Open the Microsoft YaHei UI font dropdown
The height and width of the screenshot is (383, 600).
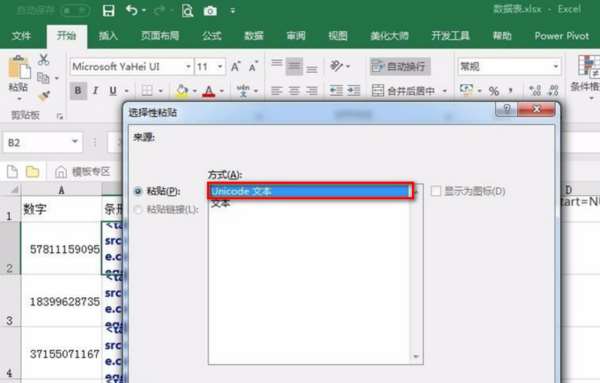(x=188, y=67)
